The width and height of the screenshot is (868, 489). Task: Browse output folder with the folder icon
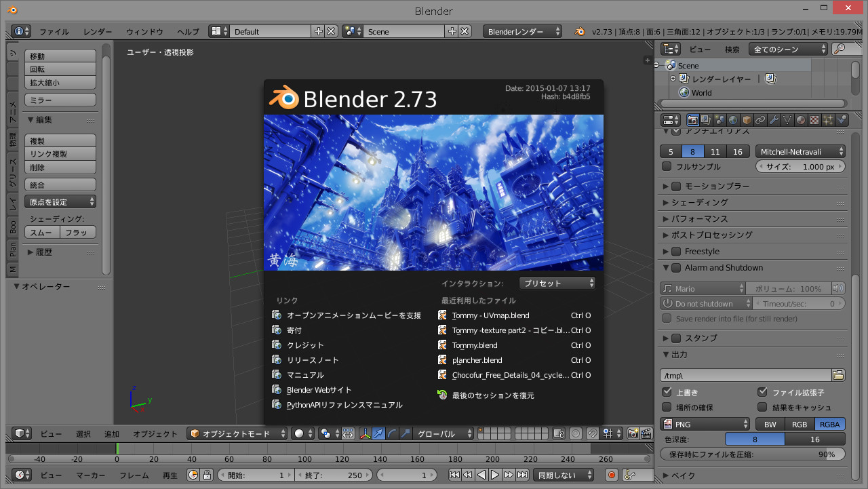pos(838,375)
